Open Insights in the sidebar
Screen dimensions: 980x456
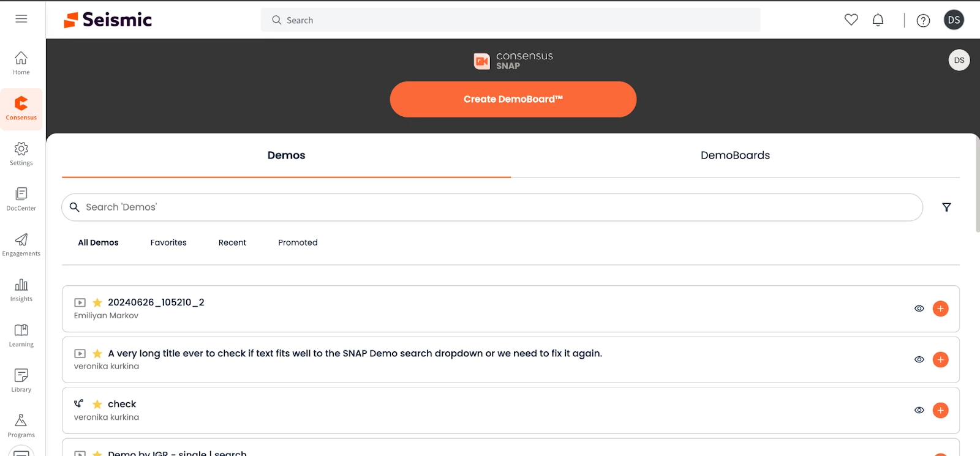21,290
